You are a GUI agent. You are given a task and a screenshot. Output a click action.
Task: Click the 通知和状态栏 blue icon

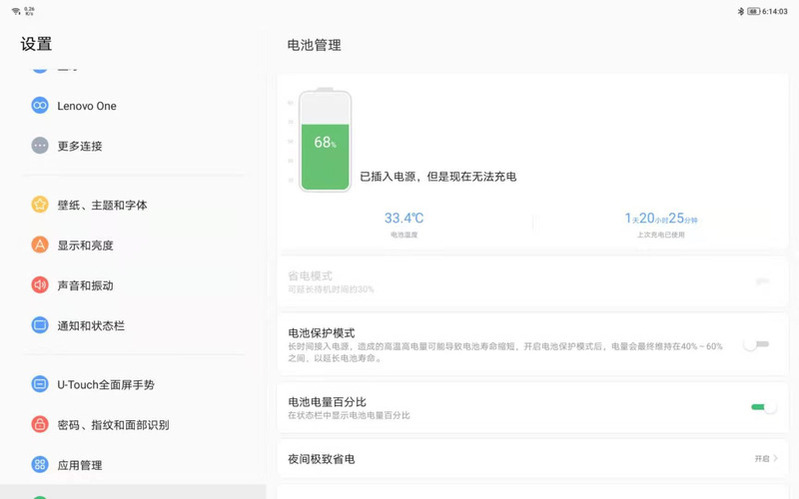[40, 325]
